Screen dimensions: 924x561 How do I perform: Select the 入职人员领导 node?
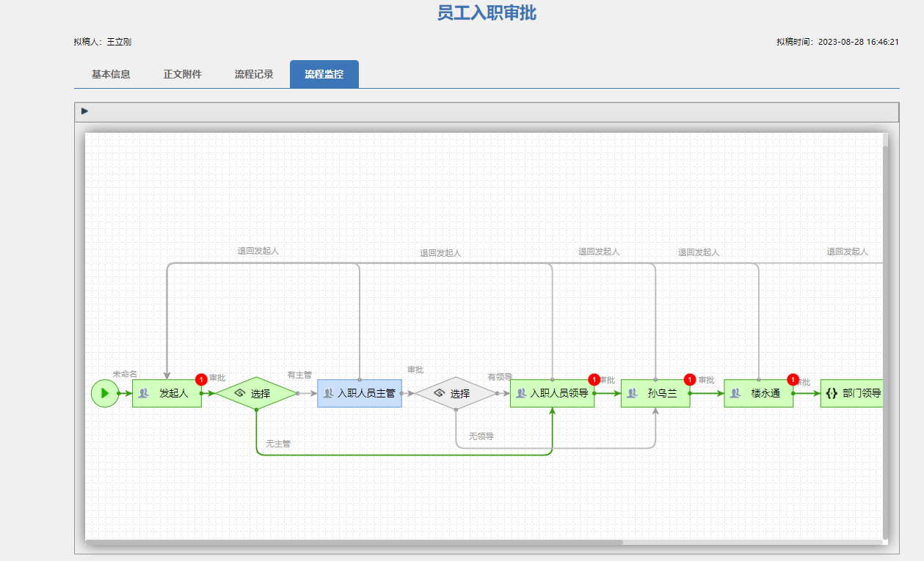click(x=552, y=393)
